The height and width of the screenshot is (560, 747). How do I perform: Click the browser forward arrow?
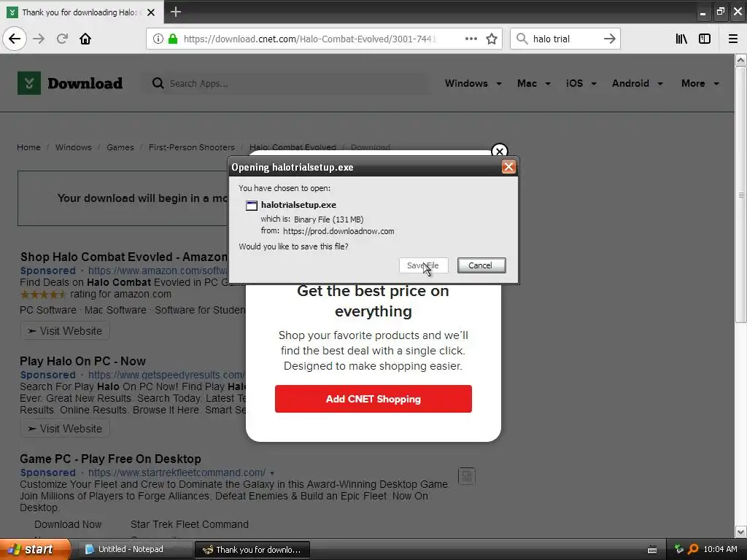pos(39,39)
